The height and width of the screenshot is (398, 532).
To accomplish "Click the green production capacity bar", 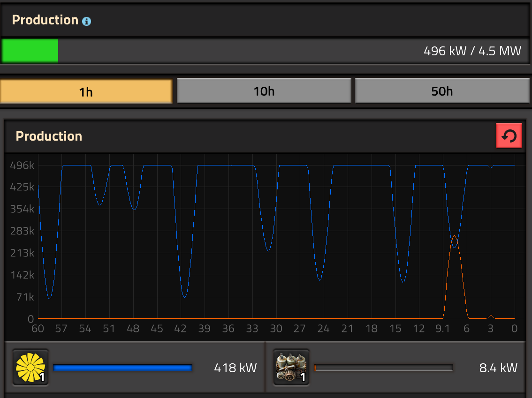I will [30, 51].
